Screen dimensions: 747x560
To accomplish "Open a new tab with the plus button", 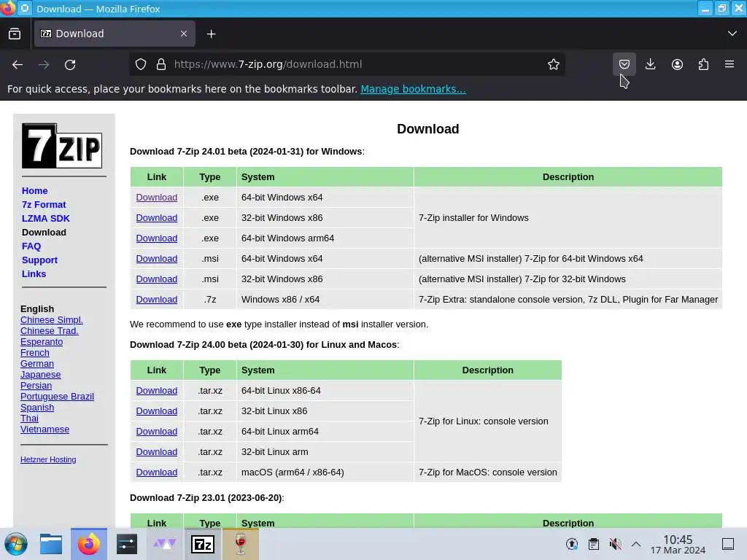I will (x=212, y=34).
